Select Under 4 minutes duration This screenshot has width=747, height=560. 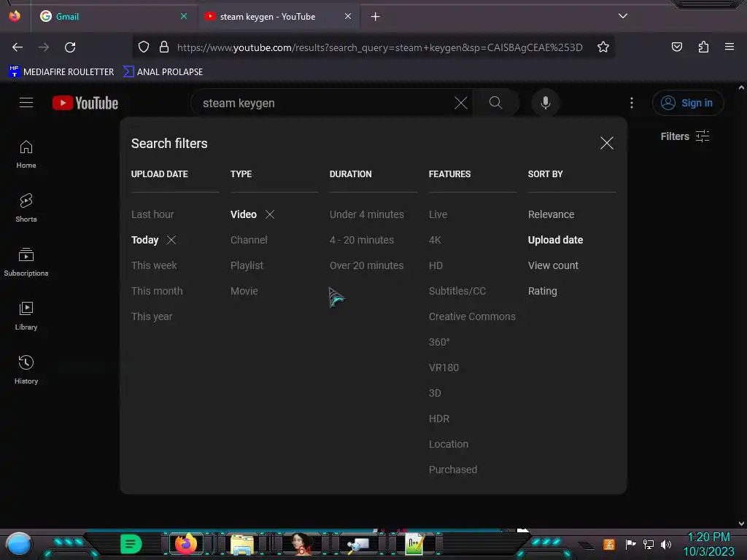367,214
